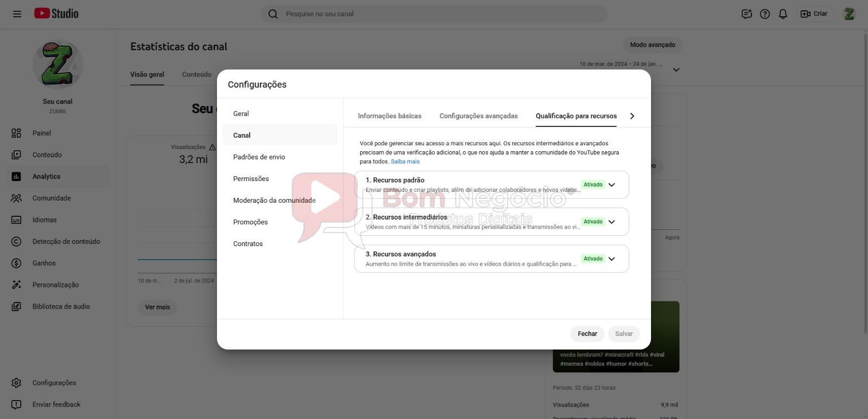Click the YouTube Studio logo
The width and height of the screenshot is (868, 419).
[x=56, y=14]
